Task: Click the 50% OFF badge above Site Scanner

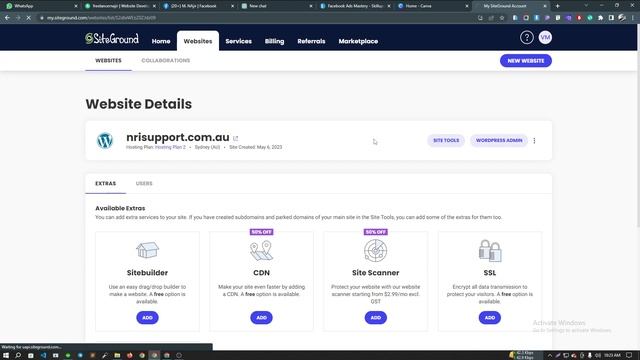Action: 376,232
